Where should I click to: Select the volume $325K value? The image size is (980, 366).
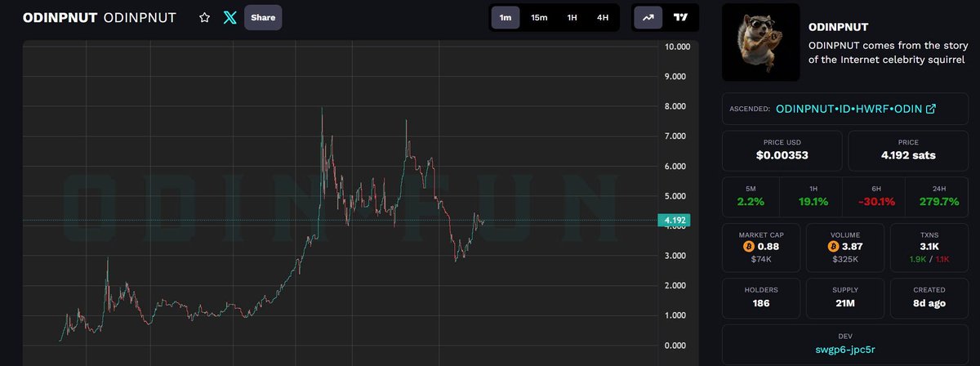click(x=844, y=260)
